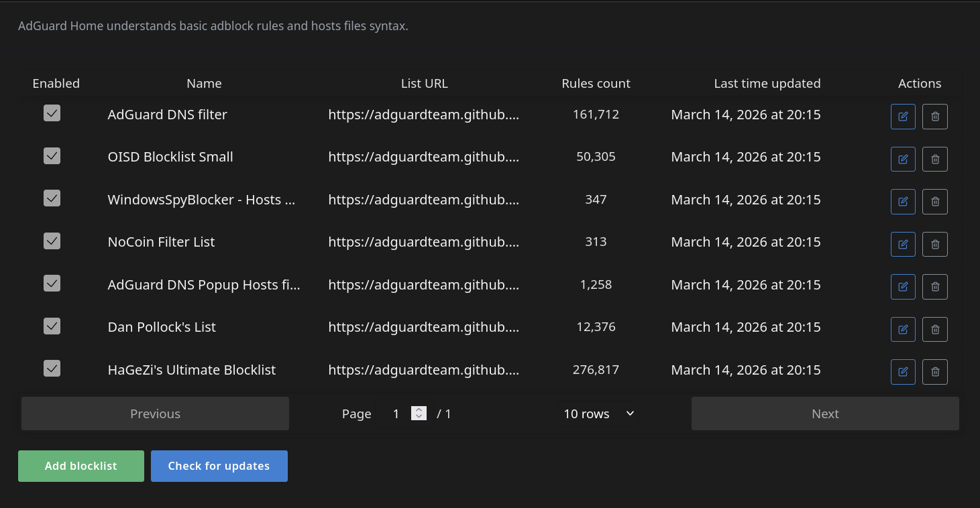Open the 10 rows page-size dropdown
The image size is (980, 508).
598,414
